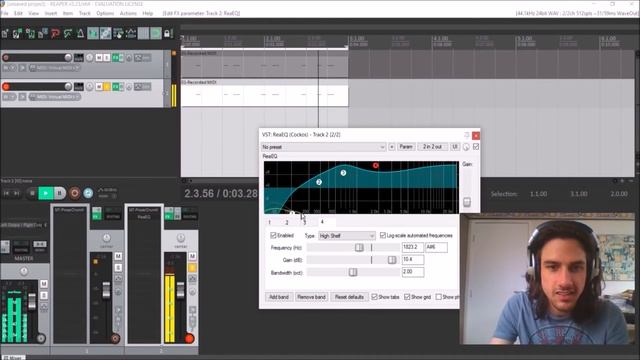640x360 pixels.
Task: Click the UI button in ReaEQ
Action: point(455,147)
